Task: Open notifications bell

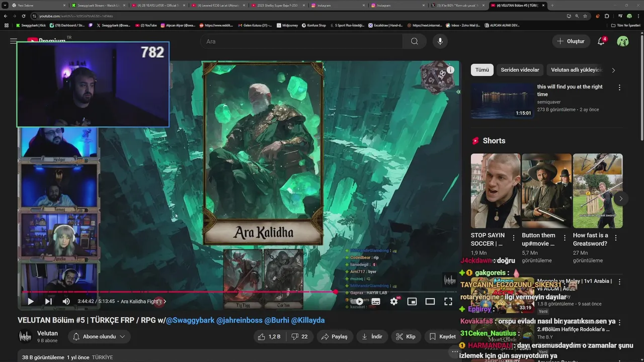Action: coord(601,41)
